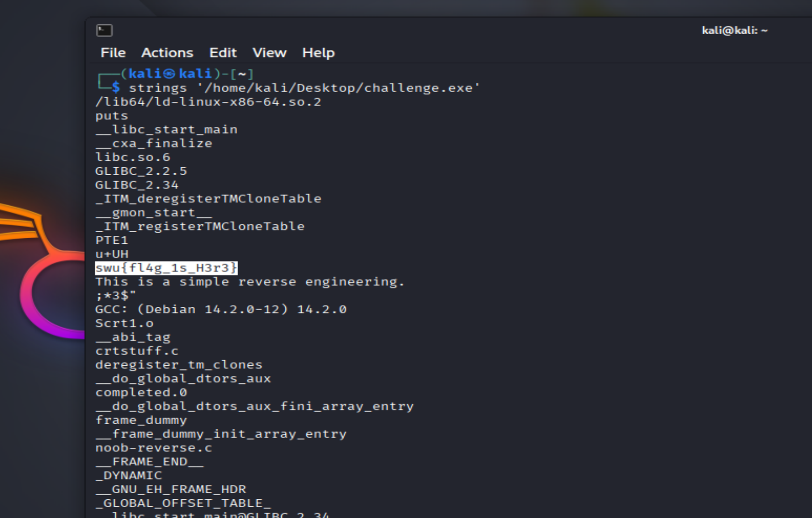Image resolution: width=812 pixels, height=518 pixels.
Task: Click the 'puts' output line
Action: pyautogui.click(x=112, y=116)
